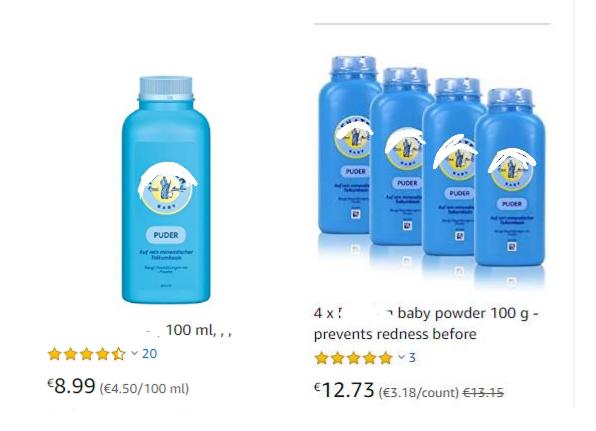
Task: Click the 4.5-star rating icons
Action: point(86,354)
